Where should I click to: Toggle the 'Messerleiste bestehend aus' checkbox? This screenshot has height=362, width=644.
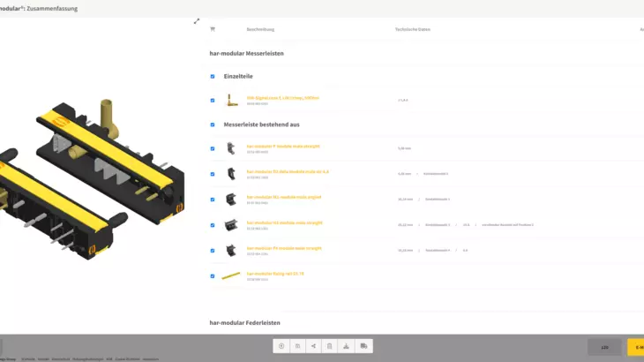(213, 124)
